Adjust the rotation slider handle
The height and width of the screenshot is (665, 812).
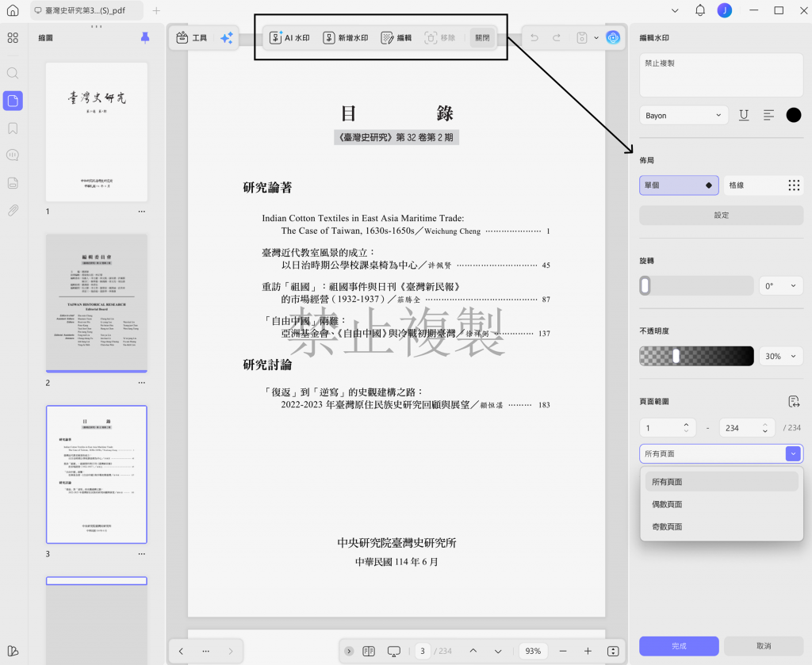[645, 285]
